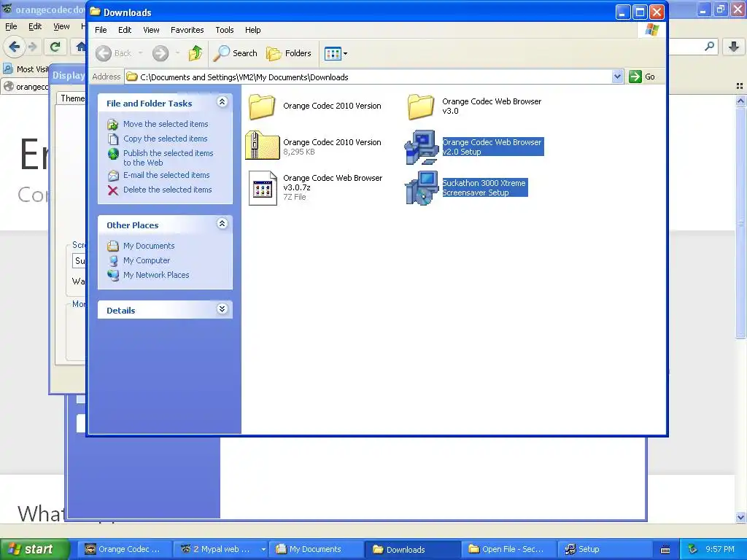Click Delete the selected items
The width and height of the screenshot is (747, 560).
[x=167, y=190]
